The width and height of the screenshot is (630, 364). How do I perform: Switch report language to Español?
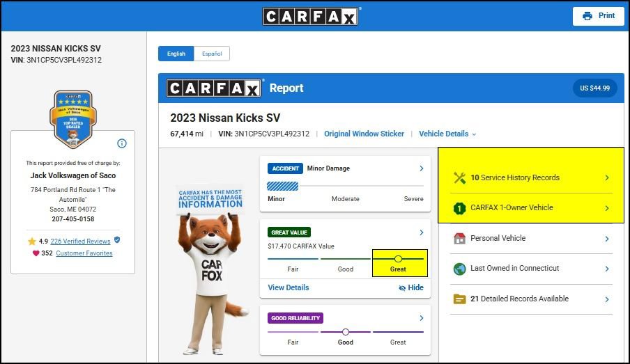click(212, 54)
